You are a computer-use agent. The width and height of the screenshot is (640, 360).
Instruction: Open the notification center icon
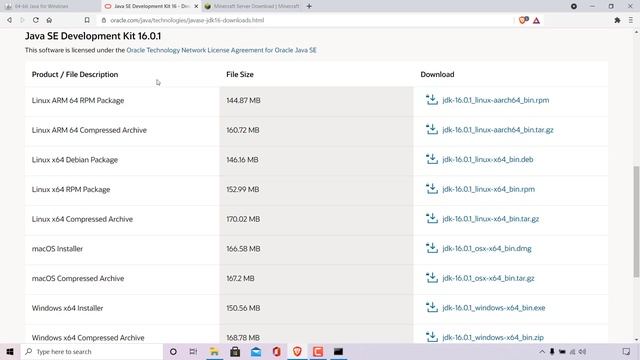point(626,351)
